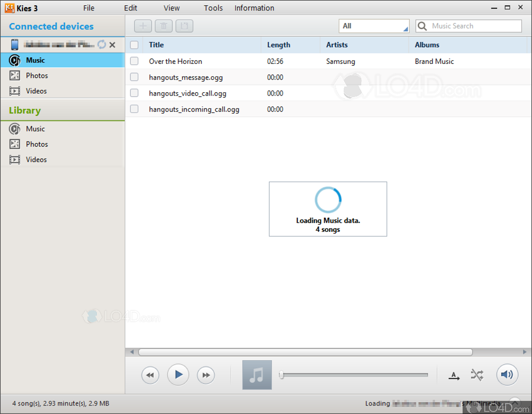Click the horizontal scrollbar left arrow

pyautogui.click(x=131, y=352)
